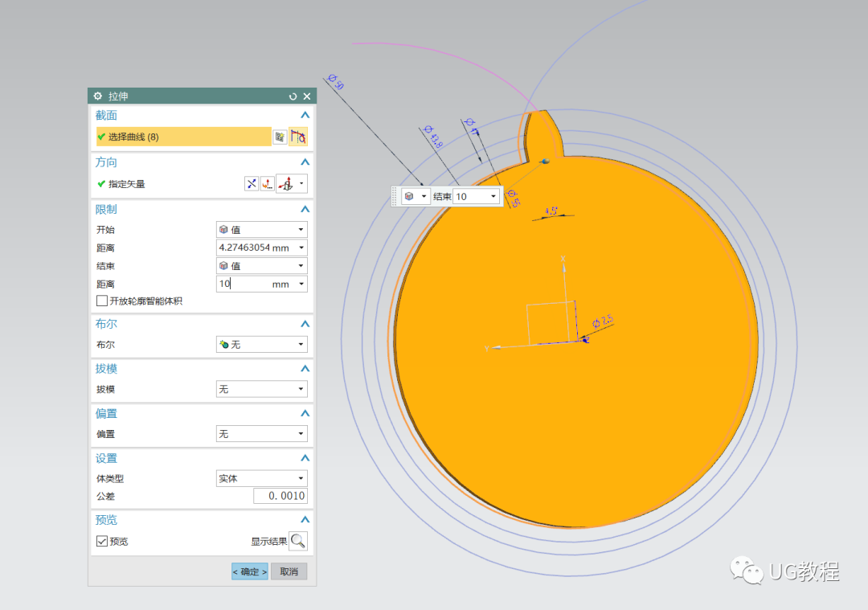Image resolution: width=868 pixels, height=610 pixels.
Task: Click the reset icon in 拉伸 title bar
Action: tap(293, 96)
